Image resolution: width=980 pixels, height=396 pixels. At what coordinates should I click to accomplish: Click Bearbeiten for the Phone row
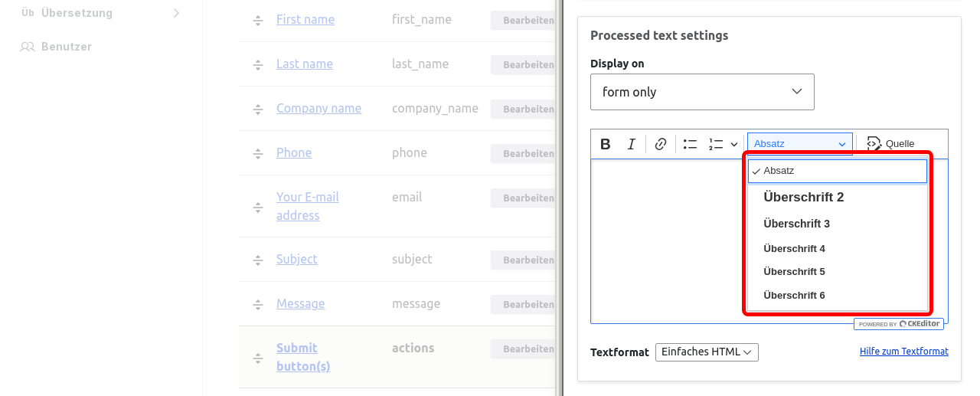(524, 154)
